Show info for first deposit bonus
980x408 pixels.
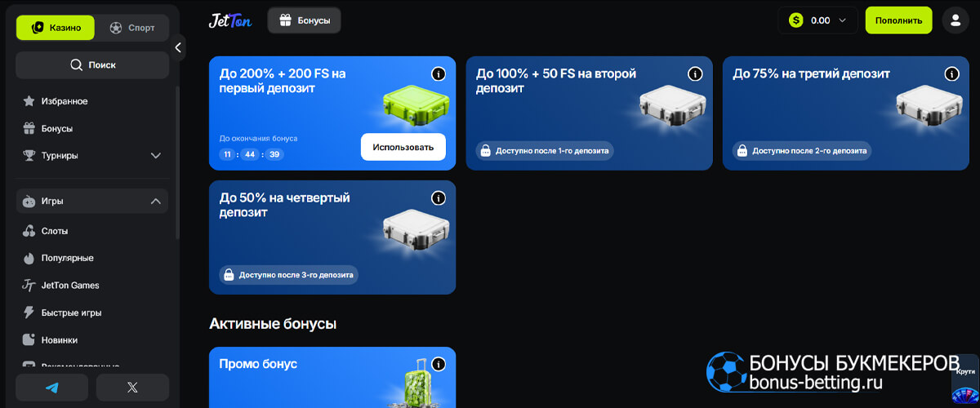click(x=439, y=74)
